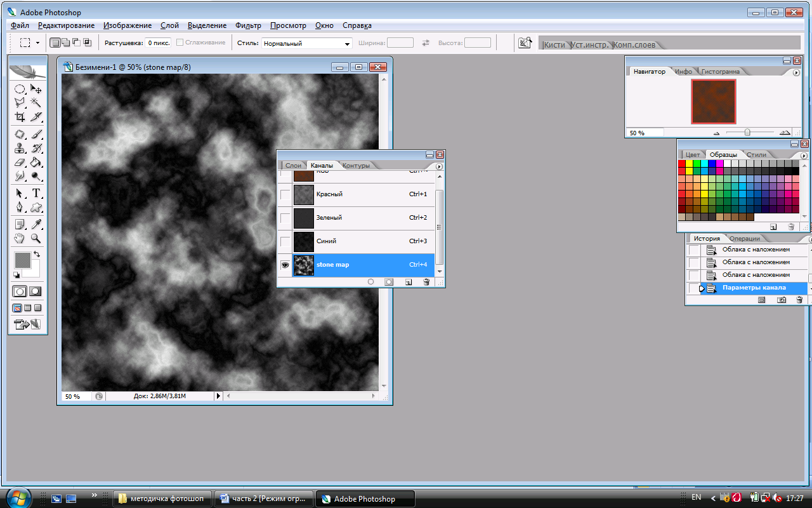
Task: Show the Синий channel visibility eye
Action: pos(285,241)
